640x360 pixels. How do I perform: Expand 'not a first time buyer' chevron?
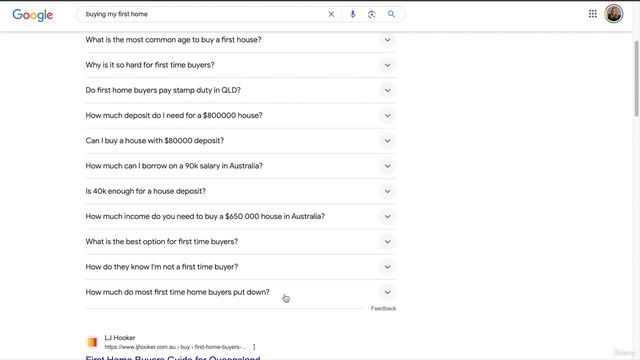[x=387, y=267]
